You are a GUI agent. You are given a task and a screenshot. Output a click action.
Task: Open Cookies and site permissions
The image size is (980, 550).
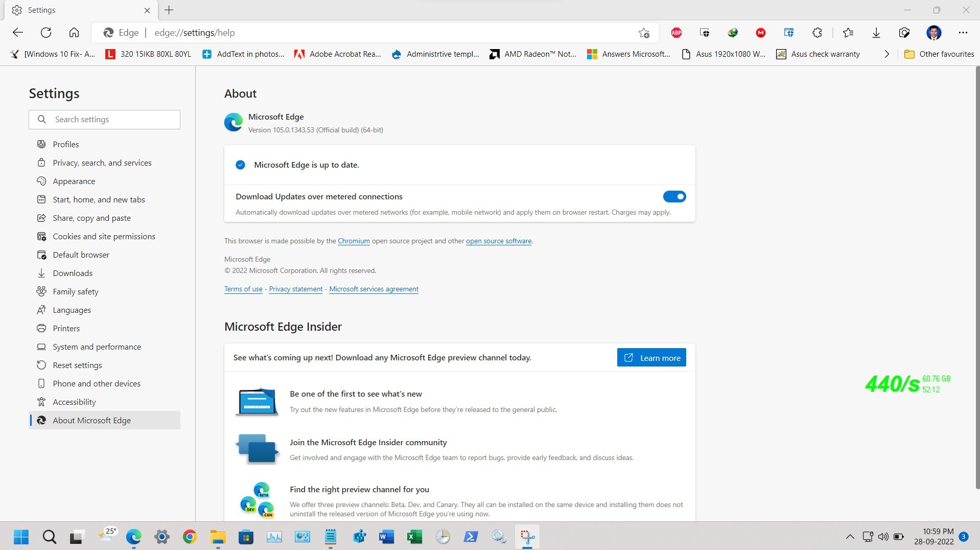click(105, 236)
